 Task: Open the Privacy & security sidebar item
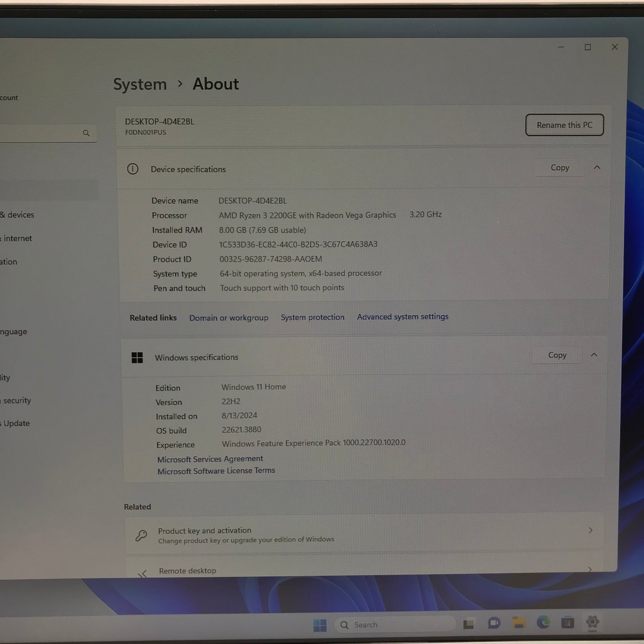(16, 400)
